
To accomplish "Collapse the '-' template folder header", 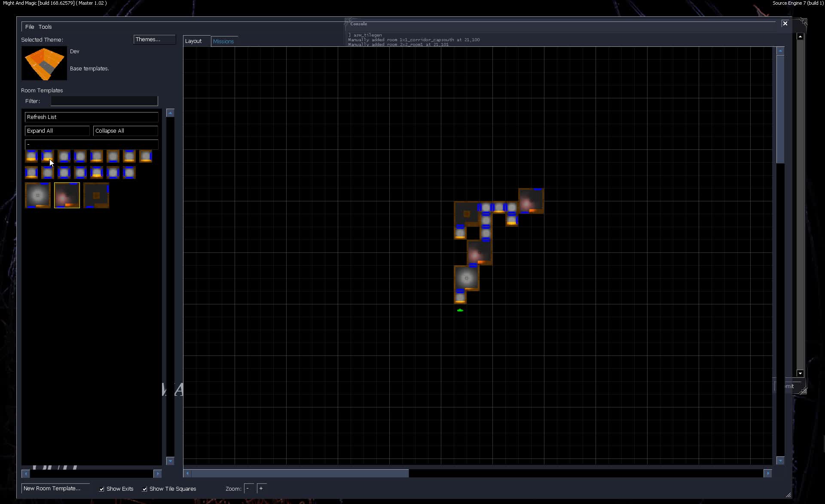I will (91, 144).
